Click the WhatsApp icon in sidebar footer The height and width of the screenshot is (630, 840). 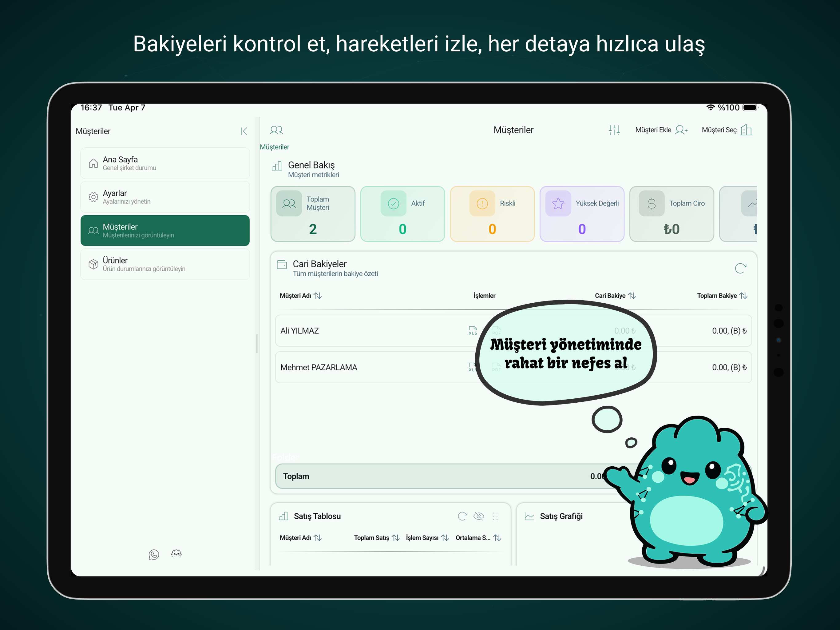point(154,554)
